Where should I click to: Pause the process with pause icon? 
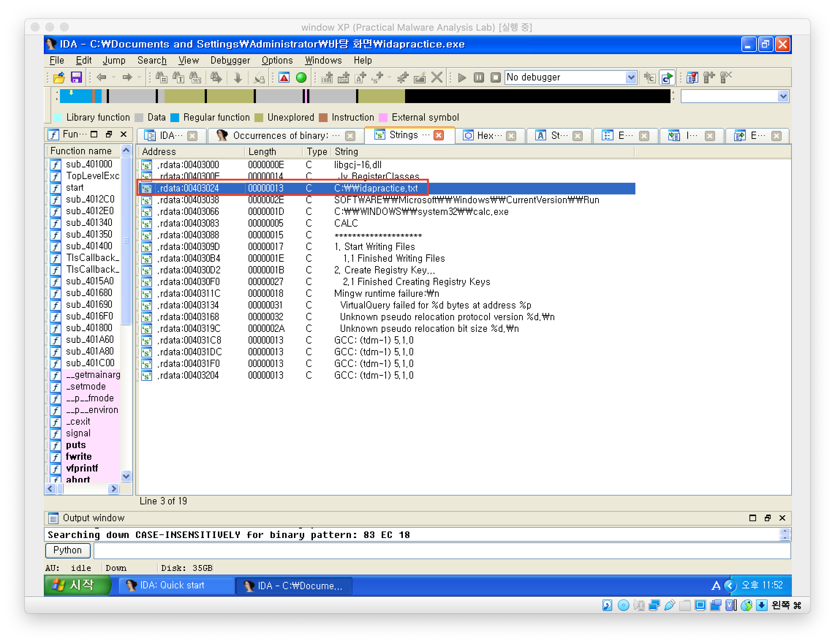coord(479,77)
